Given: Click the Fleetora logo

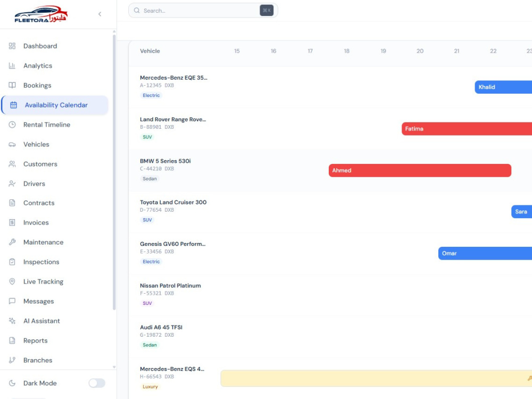Looking at the screenshot, I should pos(41,14).
